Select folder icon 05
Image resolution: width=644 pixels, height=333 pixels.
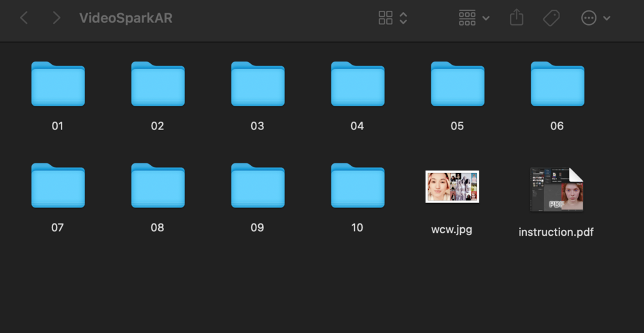click(458, 84)
